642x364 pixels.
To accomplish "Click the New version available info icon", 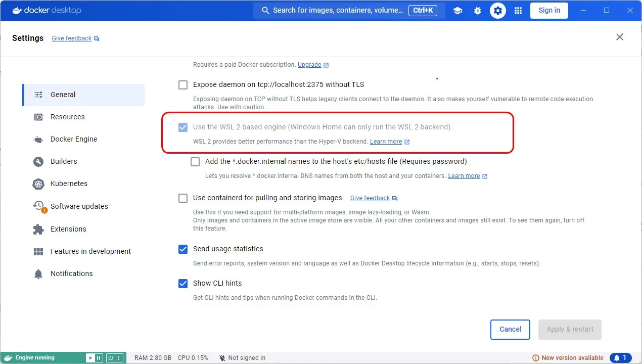I will click(536, 358).
